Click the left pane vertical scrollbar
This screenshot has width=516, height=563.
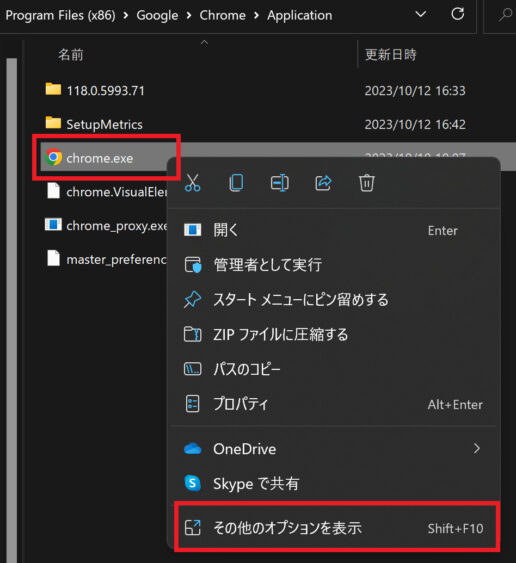pyautogui.click(x=12, y=309)
